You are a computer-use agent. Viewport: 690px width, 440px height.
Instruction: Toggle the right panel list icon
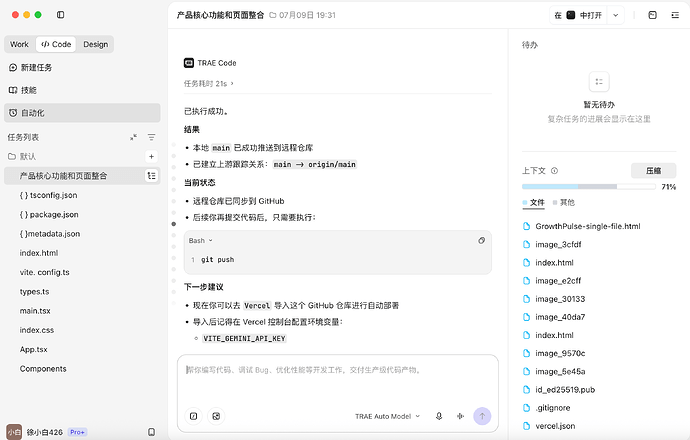pyautogui.click(x=675, y=15)
